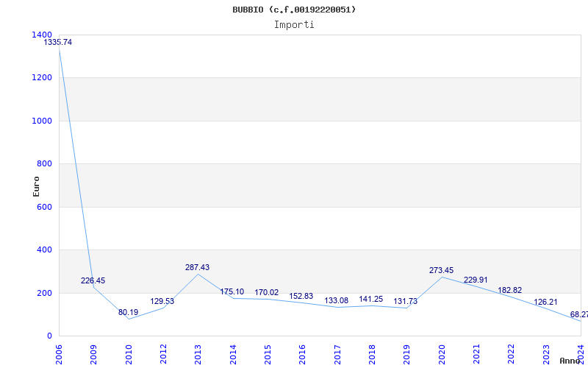
Task: Click the 80.19 data label
Action: coord(128,312)
